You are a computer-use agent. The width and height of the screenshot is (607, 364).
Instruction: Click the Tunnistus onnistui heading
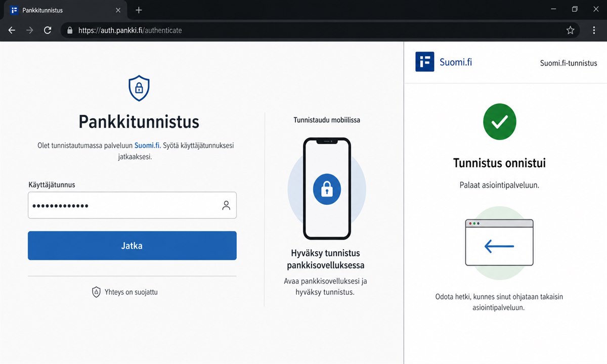pos(499,163)
